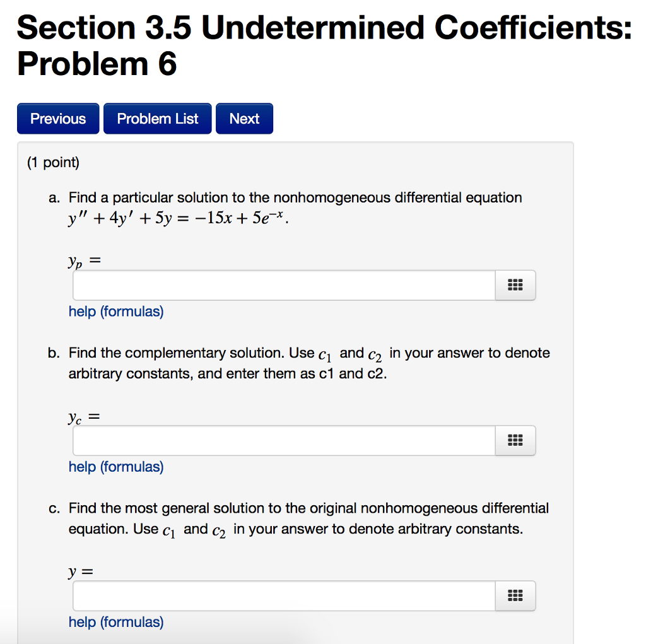
Task: Select the complementary solution answer box
Action: click(283, 440)
